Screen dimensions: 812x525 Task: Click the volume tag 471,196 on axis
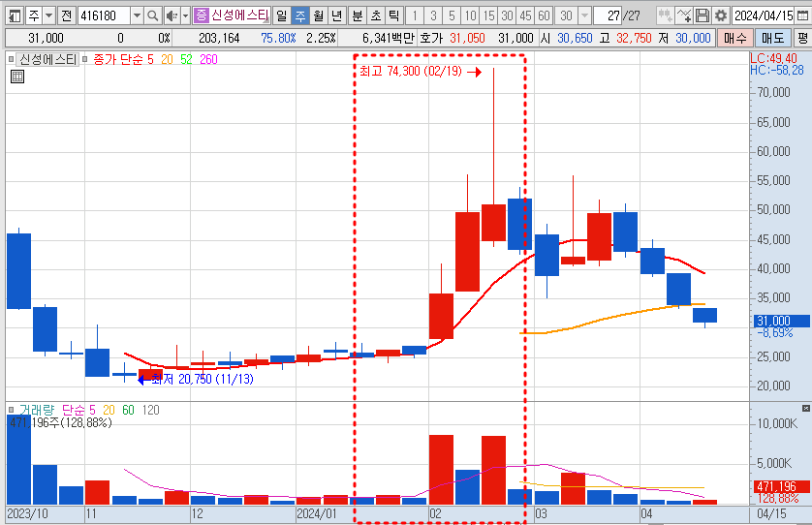click(x=781, y=486)
